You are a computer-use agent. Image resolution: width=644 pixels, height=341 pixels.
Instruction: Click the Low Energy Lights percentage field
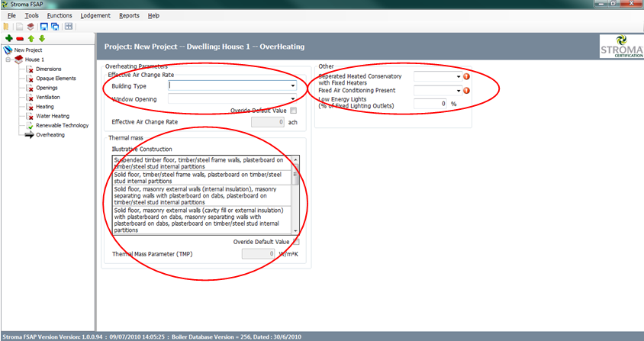(430, 104)
